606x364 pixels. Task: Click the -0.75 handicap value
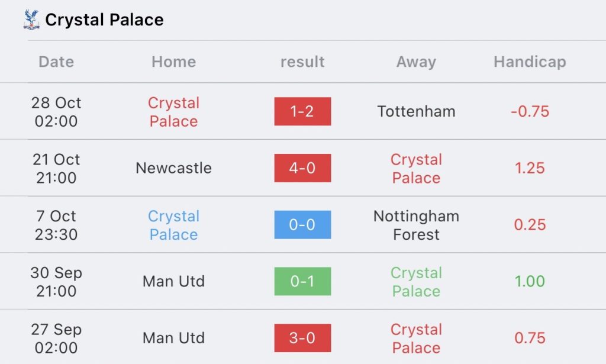pyautogui.click(x=530, y=111)
